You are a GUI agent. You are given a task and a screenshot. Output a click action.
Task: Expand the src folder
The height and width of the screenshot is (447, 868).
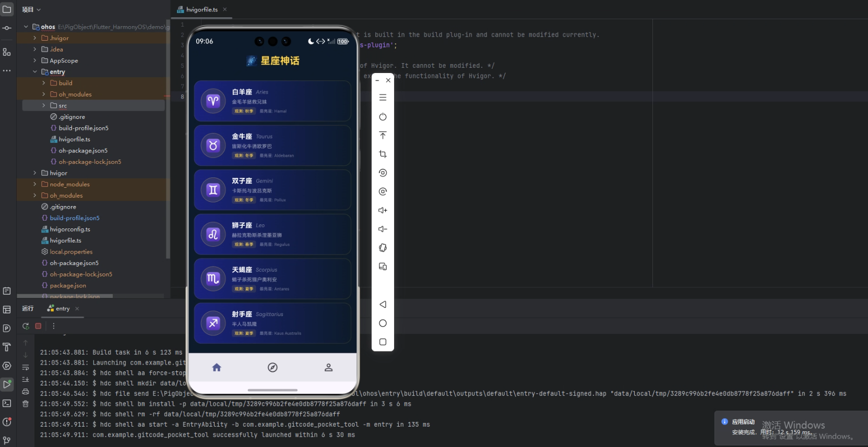click(44, 105)
